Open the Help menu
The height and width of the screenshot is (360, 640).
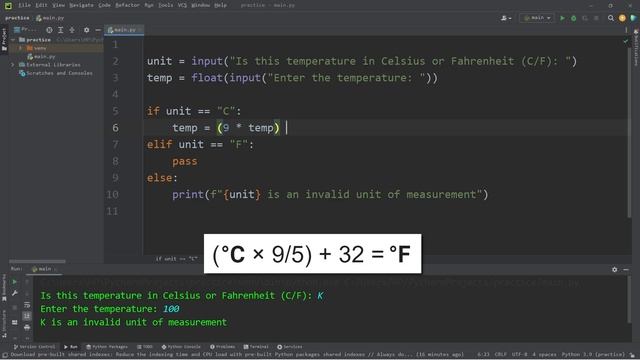pyautogui.click(x=220, y=5)
